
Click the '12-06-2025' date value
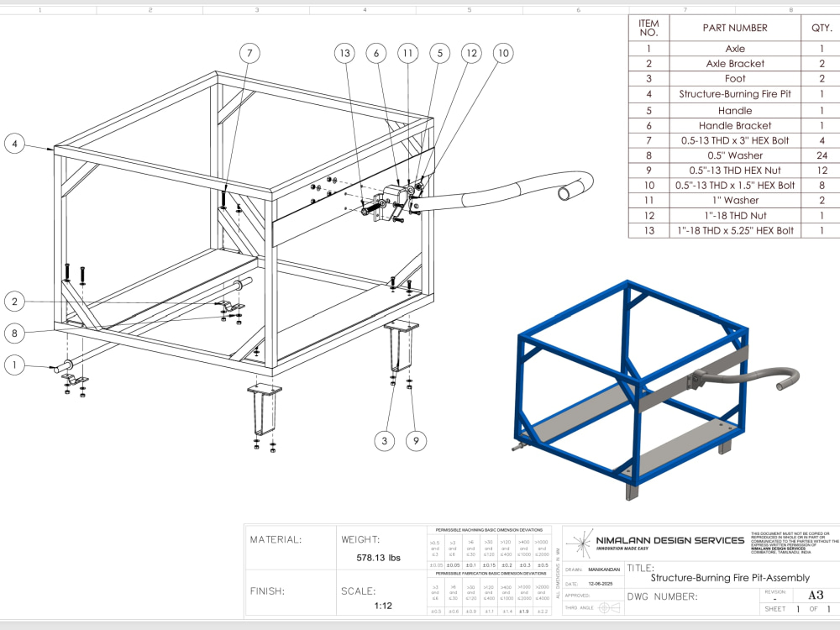point(600,584)
